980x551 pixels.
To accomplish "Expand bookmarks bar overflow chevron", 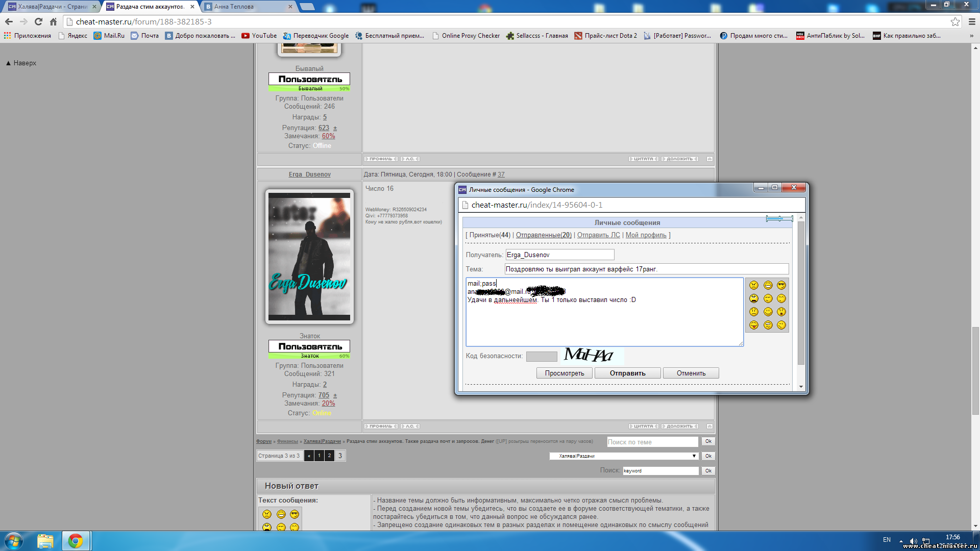I will pos(971,36).
